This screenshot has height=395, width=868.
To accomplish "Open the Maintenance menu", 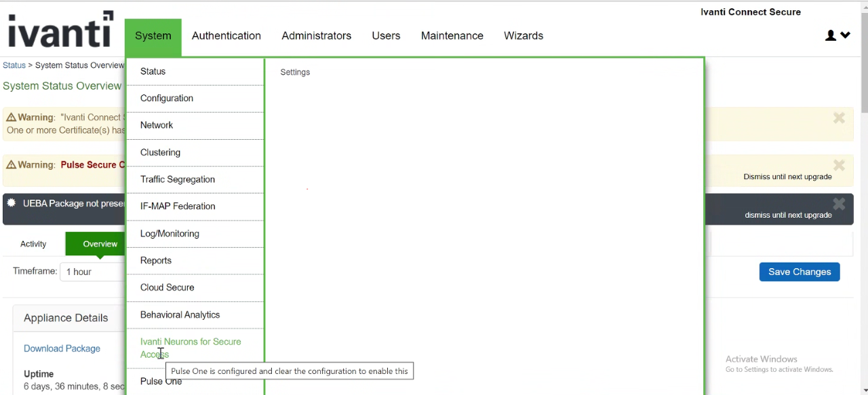I will [452, 35].
